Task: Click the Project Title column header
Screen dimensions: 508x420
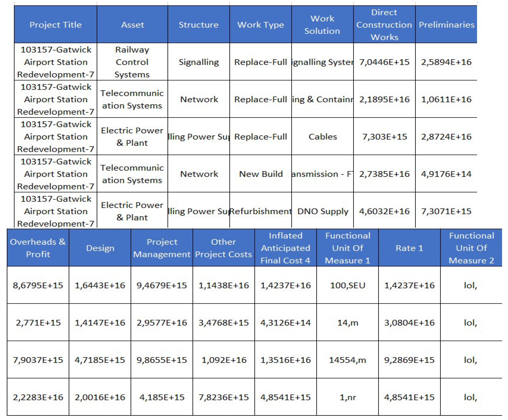Action: pos(55,25)
